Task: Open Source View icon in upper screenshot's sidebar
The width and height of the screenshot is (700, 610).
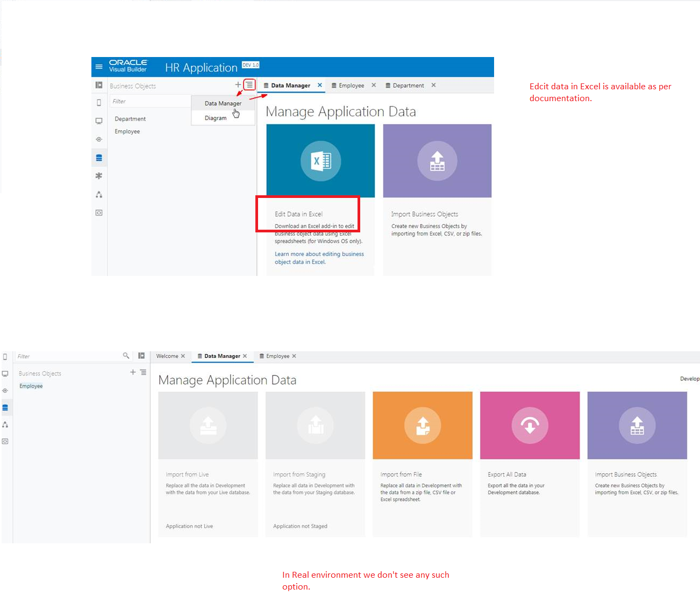Action: tap(99, 212)
